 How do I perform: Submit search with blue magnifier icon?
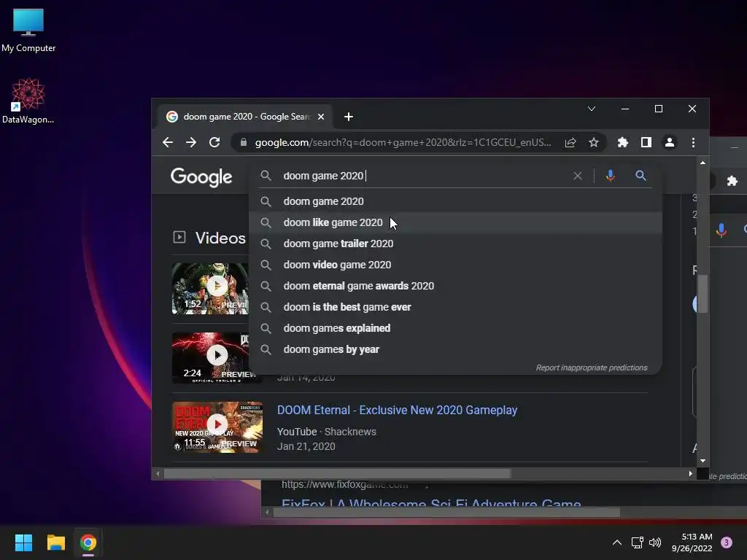640,176
